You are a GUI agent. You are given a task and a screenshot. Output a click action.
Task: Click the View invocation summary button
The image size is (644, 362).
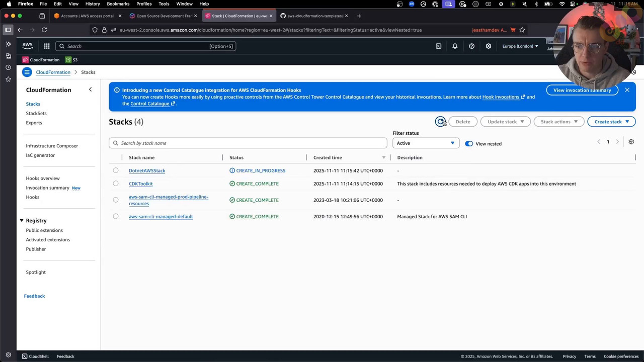582,90
